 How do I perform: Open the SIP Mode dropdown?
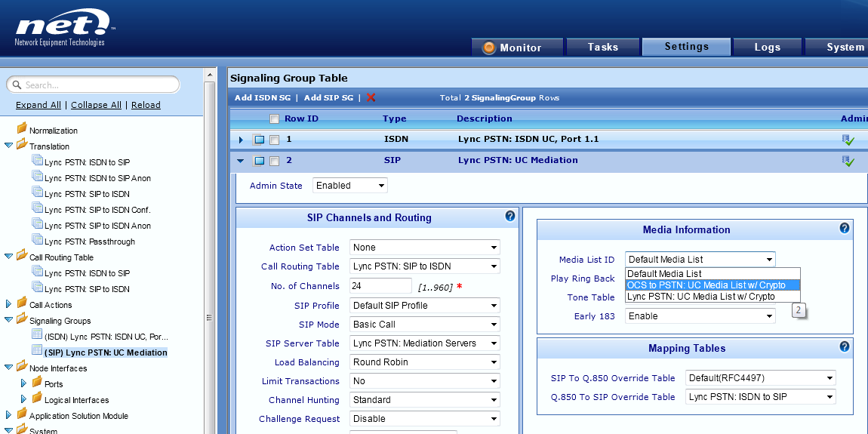point(425,325)
